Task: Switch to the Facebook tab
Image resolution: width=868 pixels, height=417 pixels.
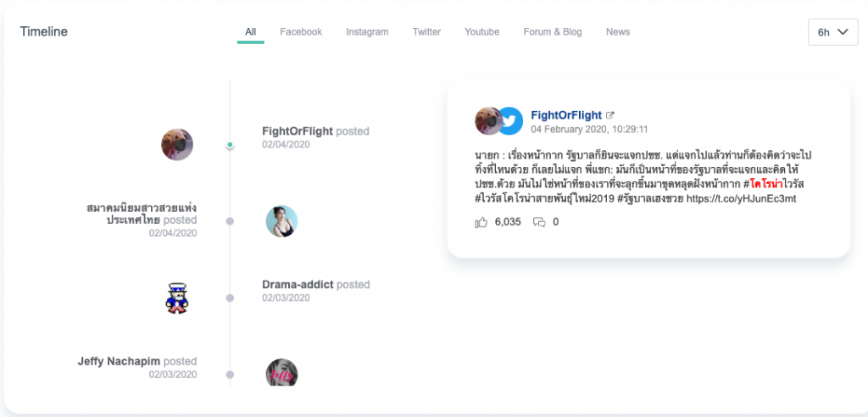Action: click(x=301, y=32)
